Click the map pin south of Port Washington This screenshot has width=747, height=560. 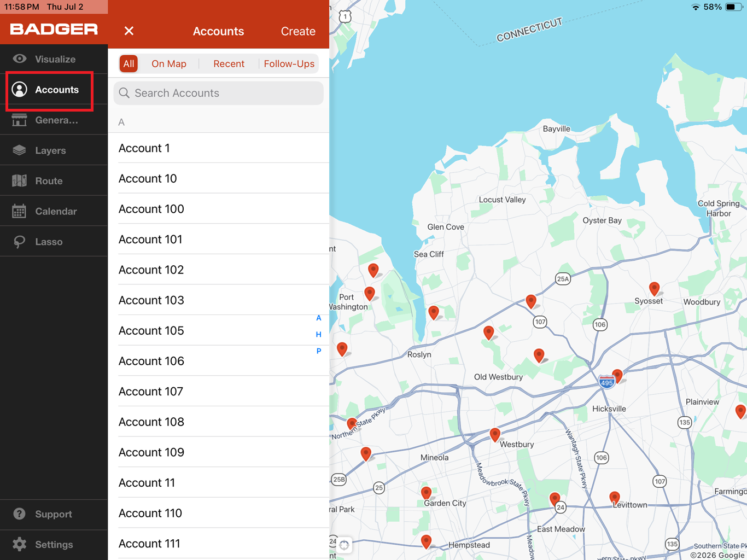pyautogui.click(x=342, y=349)
